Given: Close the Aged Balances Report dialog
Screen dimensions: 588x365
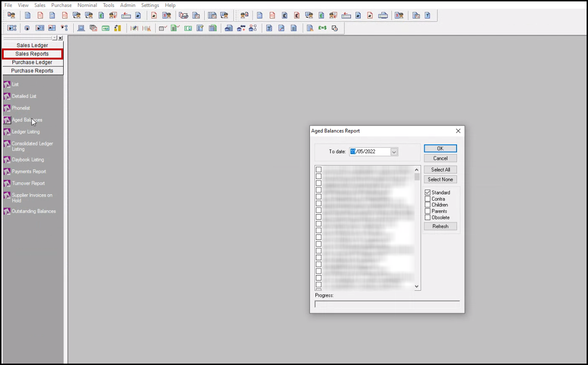Looking at the screenshot, I should [x=458, y=131].
